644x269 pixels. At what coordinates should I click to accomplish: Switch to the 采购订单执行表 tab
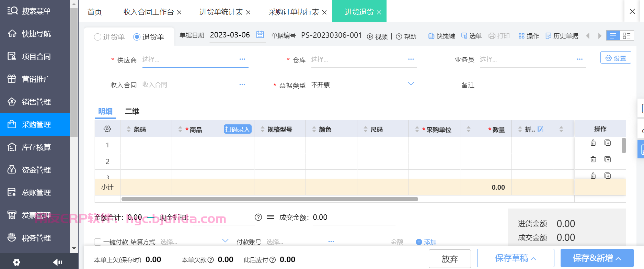click(294, 12)
